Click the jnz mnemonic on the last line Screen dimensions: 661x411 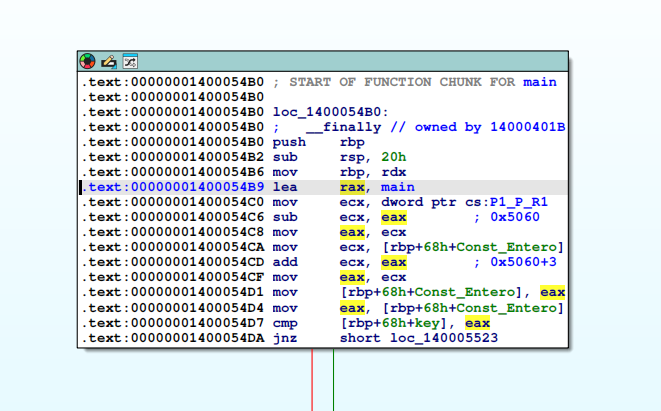(x=284, y=338)
